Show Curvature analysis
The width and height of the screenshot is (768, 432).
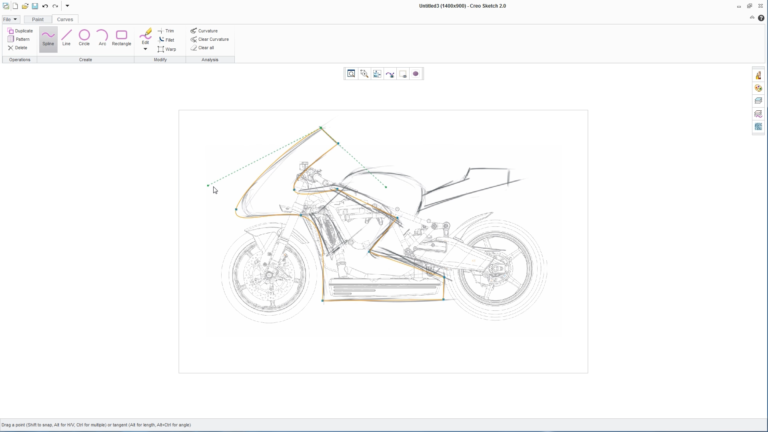tap(204, 31)
